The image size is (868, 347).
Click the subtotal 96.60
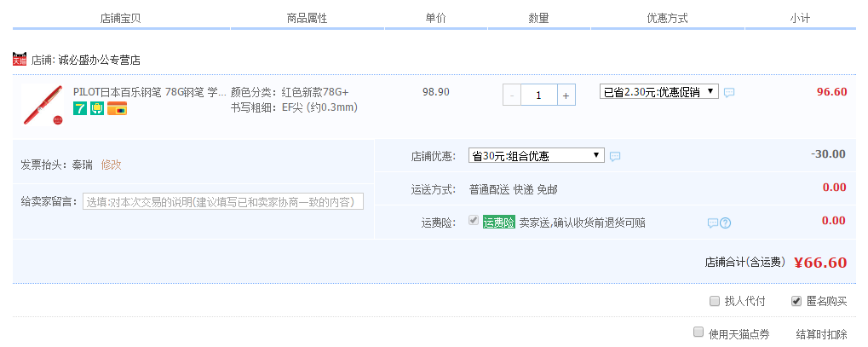832,92
